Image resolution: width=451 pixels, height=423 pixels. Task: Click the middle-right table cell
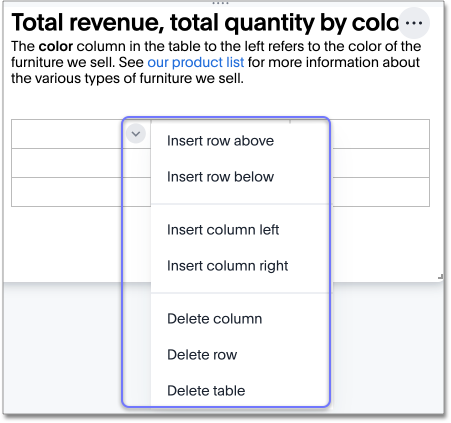[380, 163]
